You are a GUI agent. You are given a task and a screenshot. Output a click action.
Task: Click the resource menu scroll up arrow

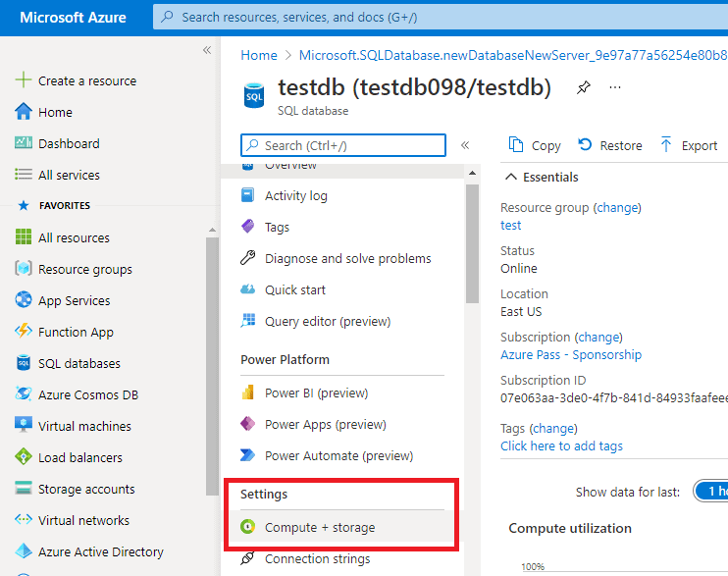(x=472, y=173)
